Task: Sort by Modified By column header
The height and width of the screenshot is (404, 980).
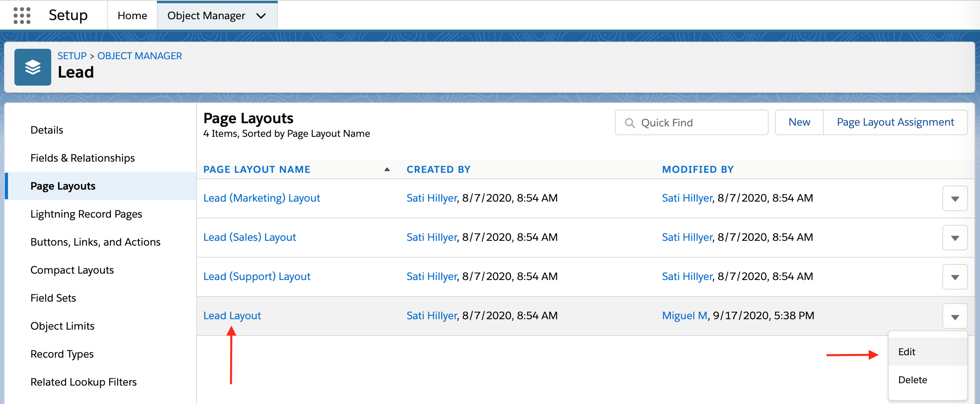Action: 698,170
